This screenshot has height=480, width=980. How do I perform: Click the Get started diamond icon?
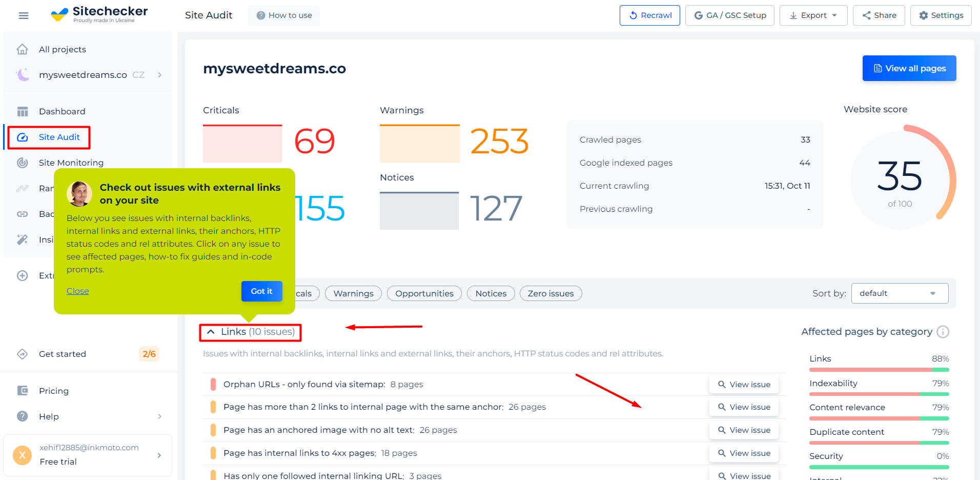[x=23, y=354]
